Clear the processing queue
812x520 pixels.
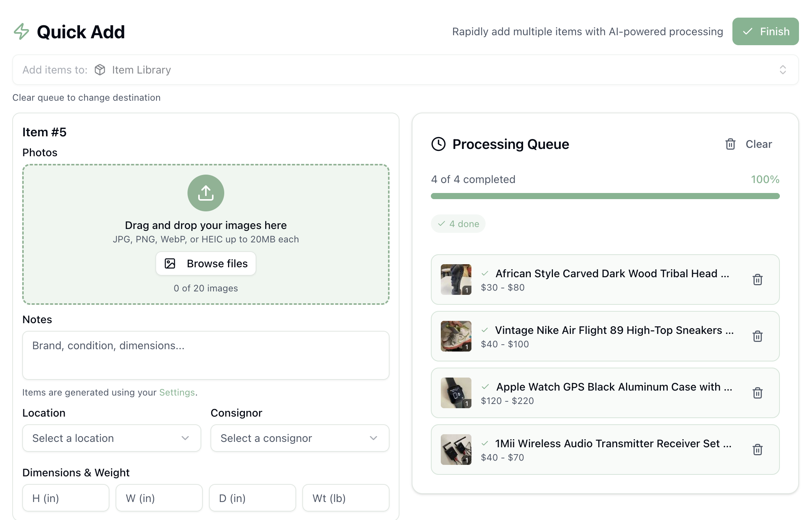pyautogui.click(x=748, y=144)
